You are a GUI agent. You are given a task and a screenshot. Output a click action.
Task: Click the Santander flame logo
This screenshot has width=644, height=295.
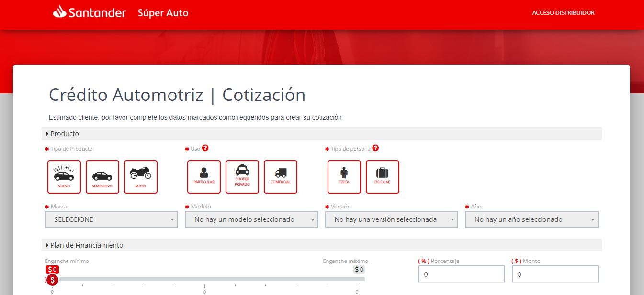click(58, 12)
